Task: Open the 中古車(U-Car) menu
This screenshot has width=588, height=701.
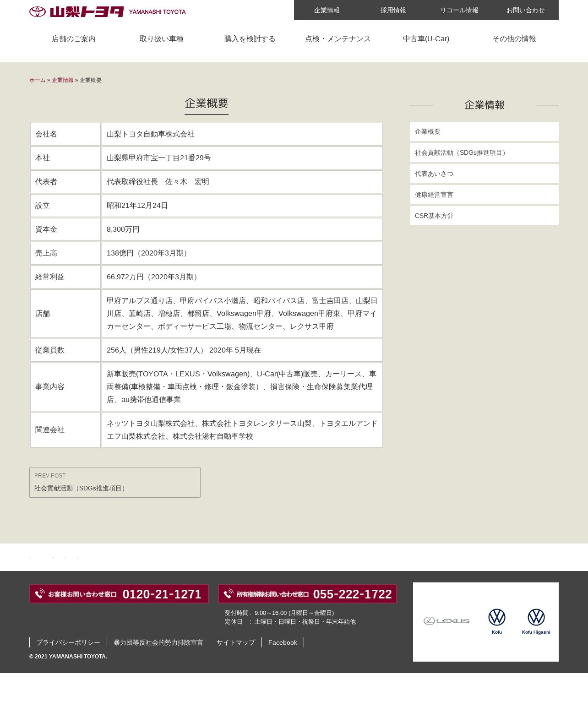Action: click(426, 39)
